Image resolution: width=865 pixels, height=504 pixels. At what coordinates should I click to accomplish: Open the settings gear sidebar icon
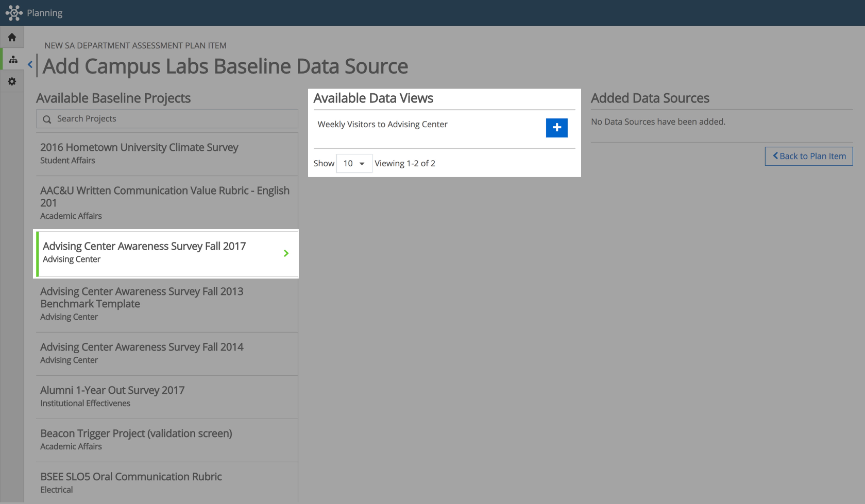click(x=12, y=81)
